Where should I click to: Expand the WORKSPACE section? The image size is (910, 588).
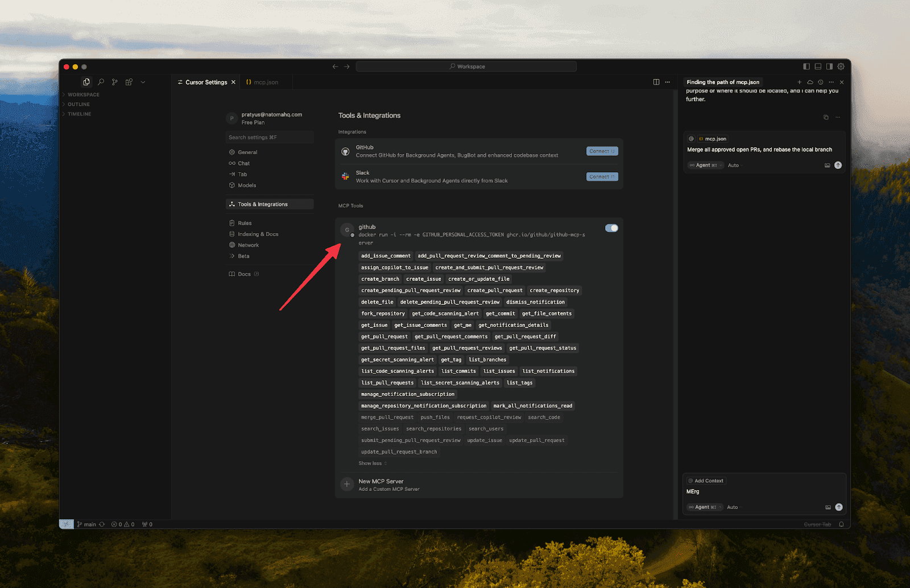coord(83,95)
